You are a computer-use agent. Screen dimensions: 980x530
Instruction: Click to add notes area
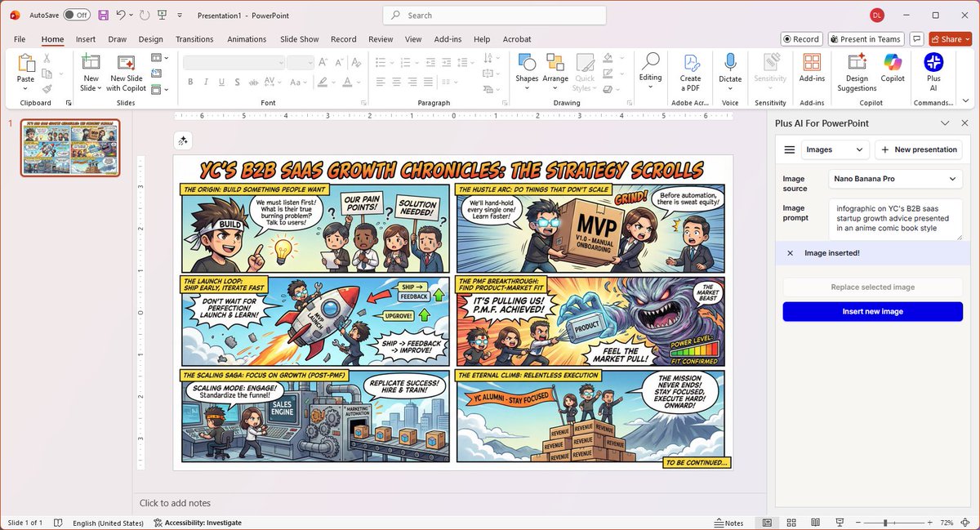(176, 503)
